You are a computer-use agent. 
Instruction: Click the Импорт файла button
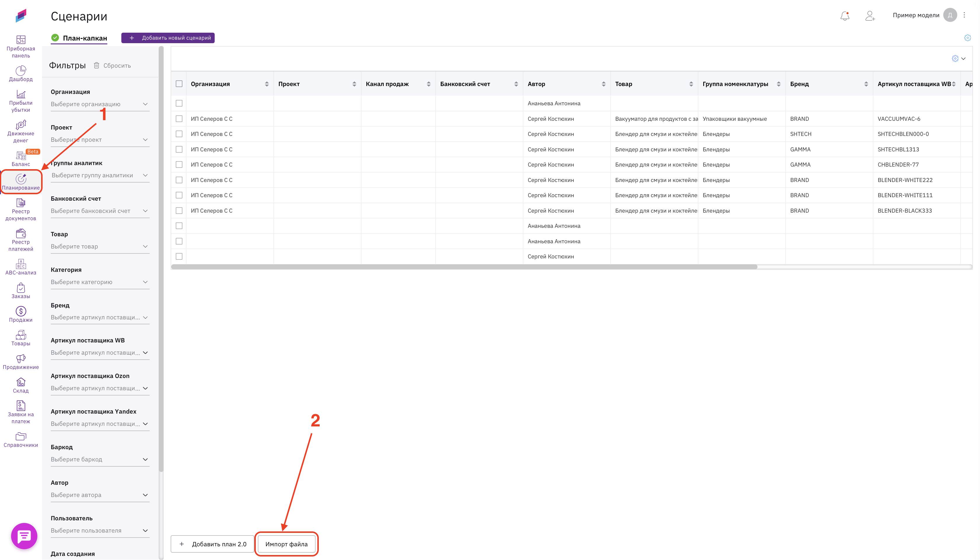tap(286, 544)
